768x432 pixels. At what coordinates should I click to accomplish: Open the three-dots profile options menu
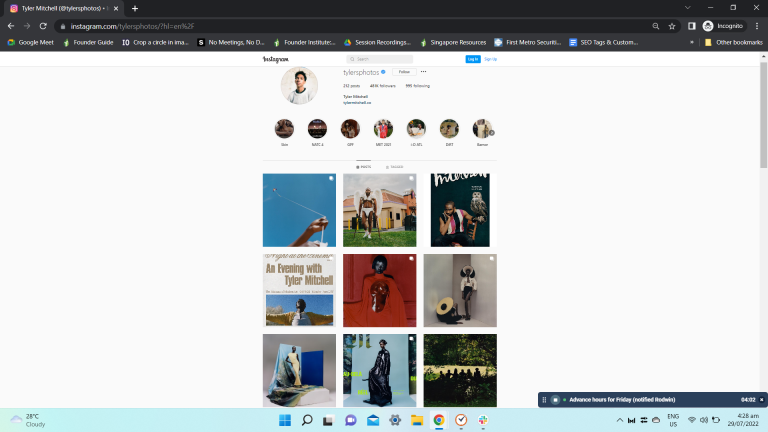point(423,72)
